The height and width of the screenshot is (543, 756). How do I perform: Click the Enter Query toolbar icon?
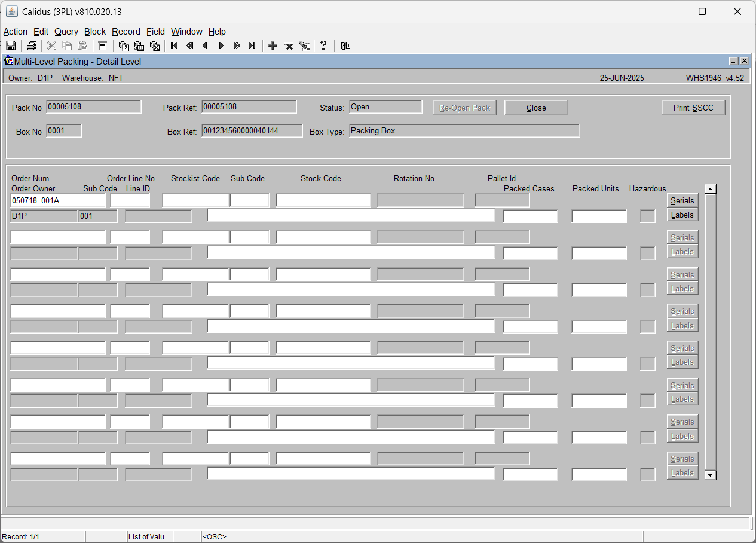click(124, 46)
